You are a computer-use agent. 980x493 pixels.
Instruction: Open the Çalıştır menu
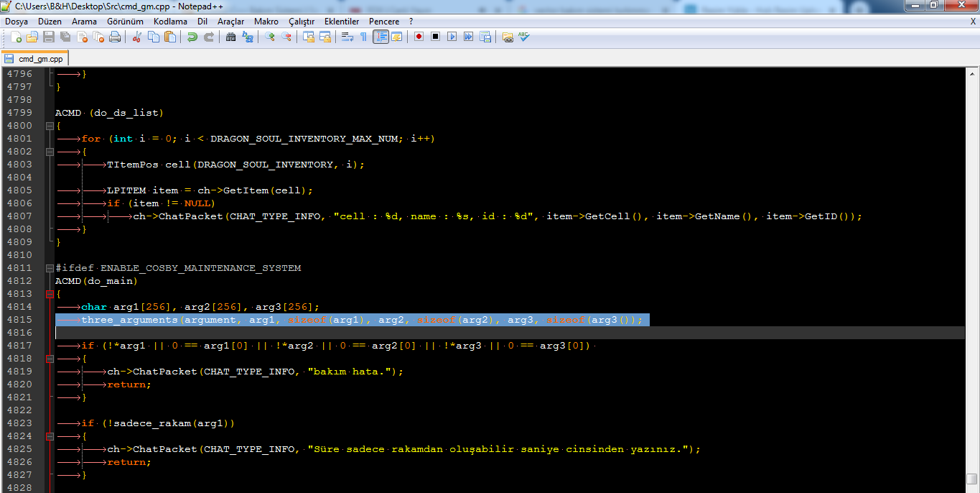point(302,22)
